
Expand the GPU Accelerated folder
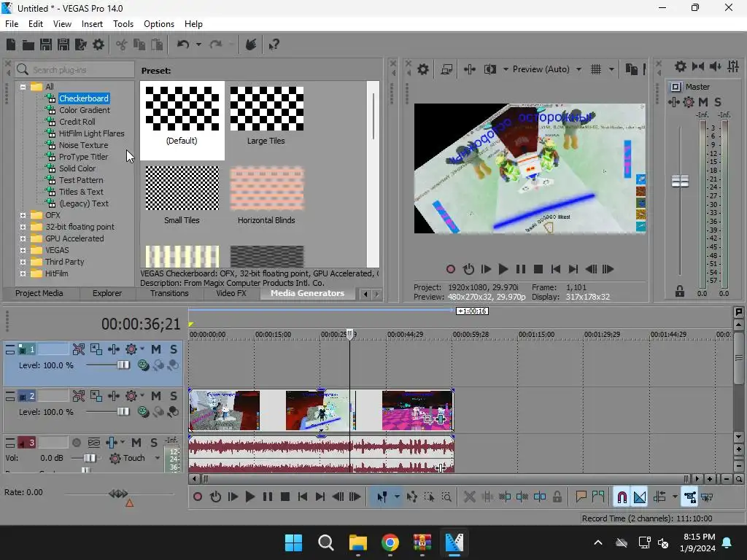point(23,238)
